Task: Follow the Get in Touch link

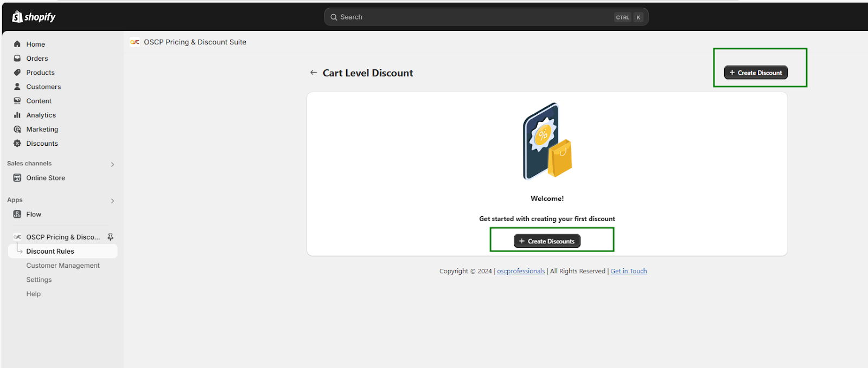Action: 629,271
